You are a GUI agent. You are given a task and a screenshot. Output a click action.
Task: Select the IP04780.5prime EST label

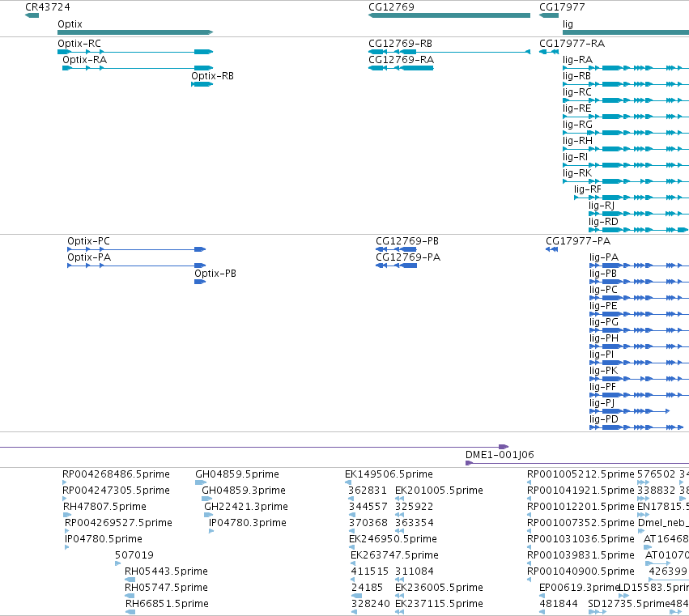104,539
